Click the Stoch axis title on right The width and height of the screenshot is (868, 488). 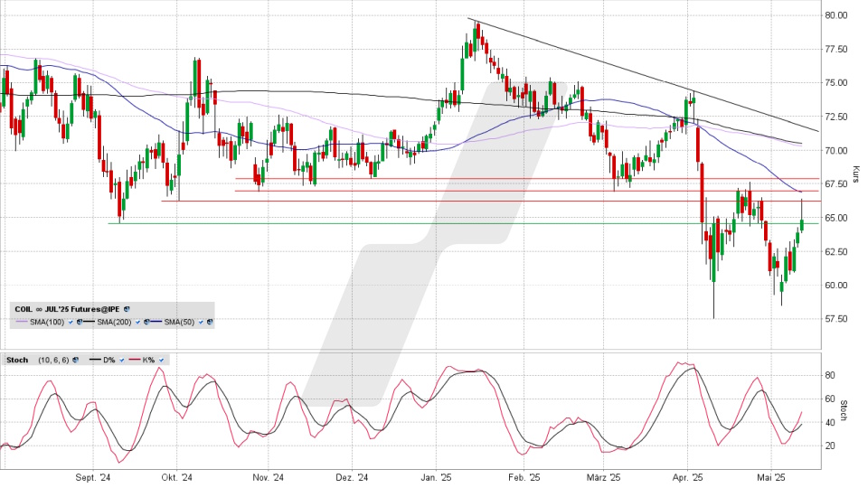(x=844, y=410)
